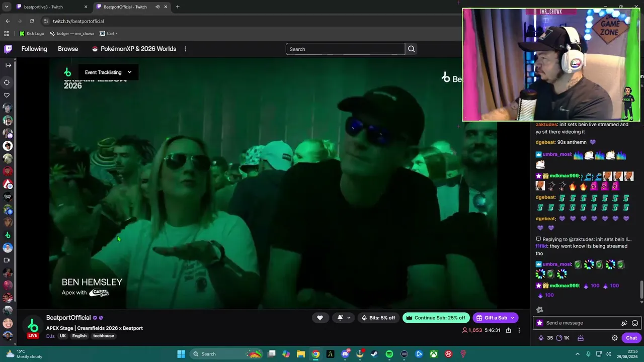Screen dimensions: 644x362
Task: Select the English tag
Action: pyautogui.click(x=79, y=336)
